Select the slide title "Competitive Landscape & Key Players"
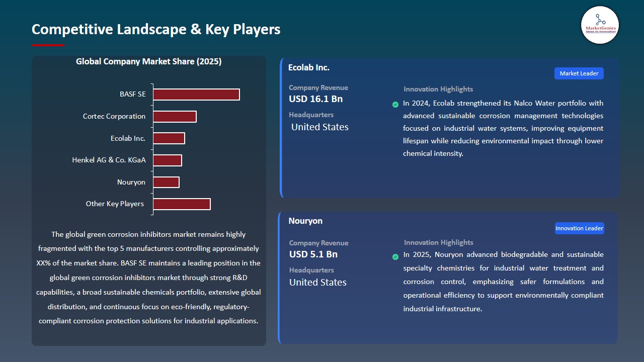This screenshot has height=362, width=644. pyautogui.click(x=156, y=29)
